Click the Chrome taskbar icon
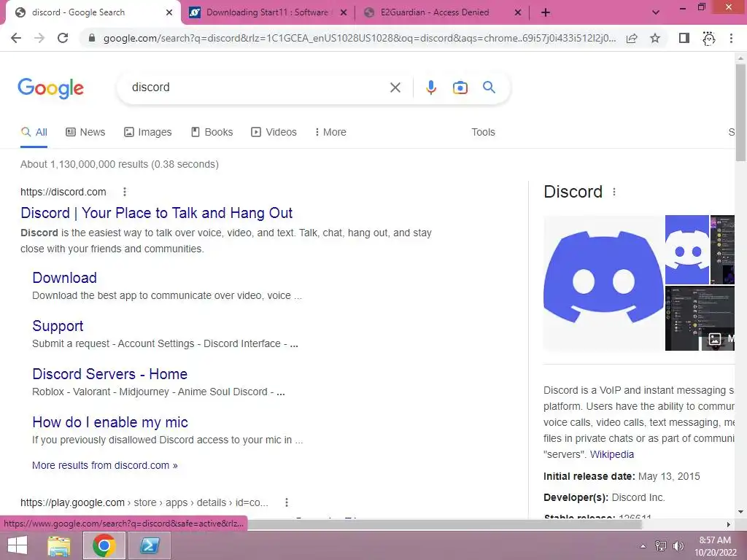The image size is (747, 560). pos(104,545)
